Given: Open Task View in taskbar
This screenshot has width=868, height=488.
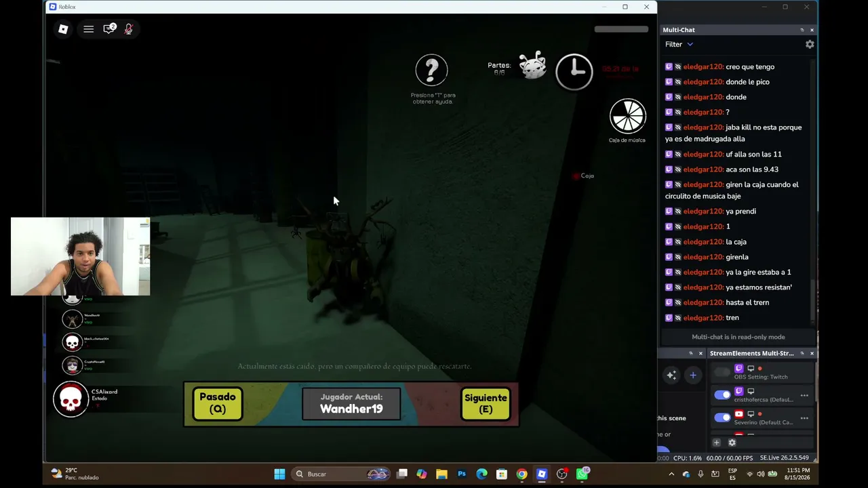Looking at the screenshot, I should (x=402, y=474).
